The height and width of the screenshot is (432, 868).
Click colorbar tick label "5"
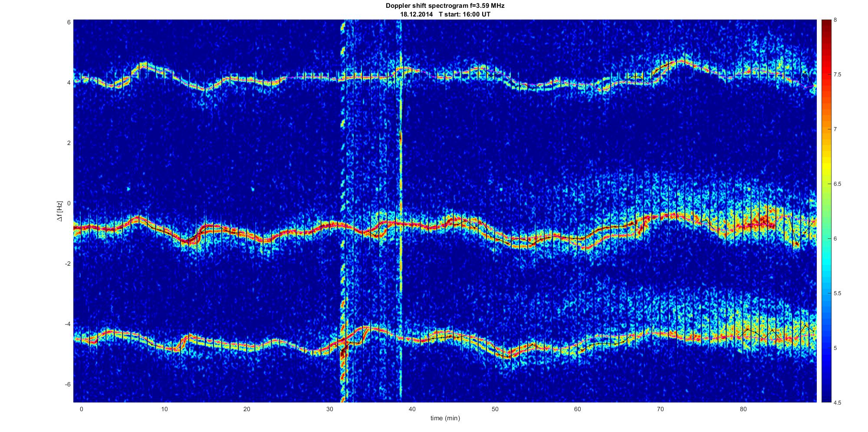point(835,348)
